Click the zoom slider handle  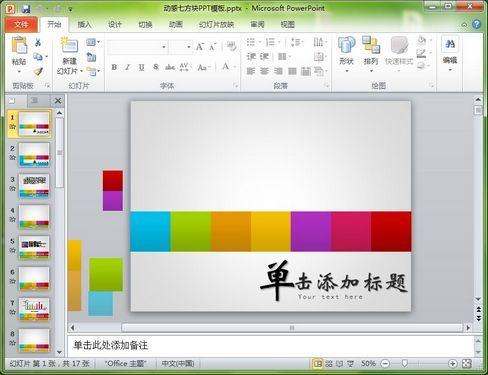404,364
